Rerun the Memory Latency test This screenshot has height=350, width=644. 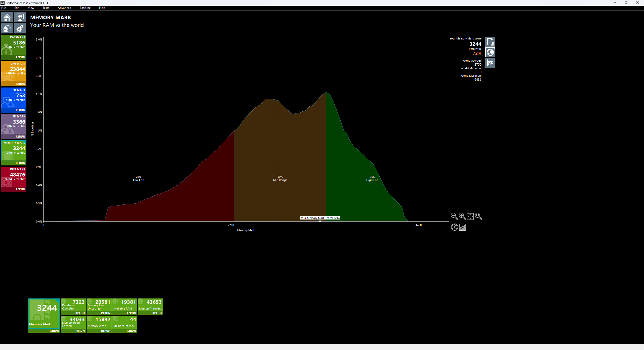(x=131, y=331)
